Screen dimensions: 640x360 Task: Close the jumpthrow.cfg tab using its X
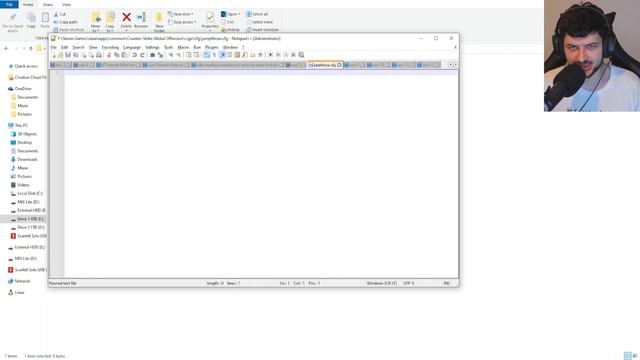339,65
